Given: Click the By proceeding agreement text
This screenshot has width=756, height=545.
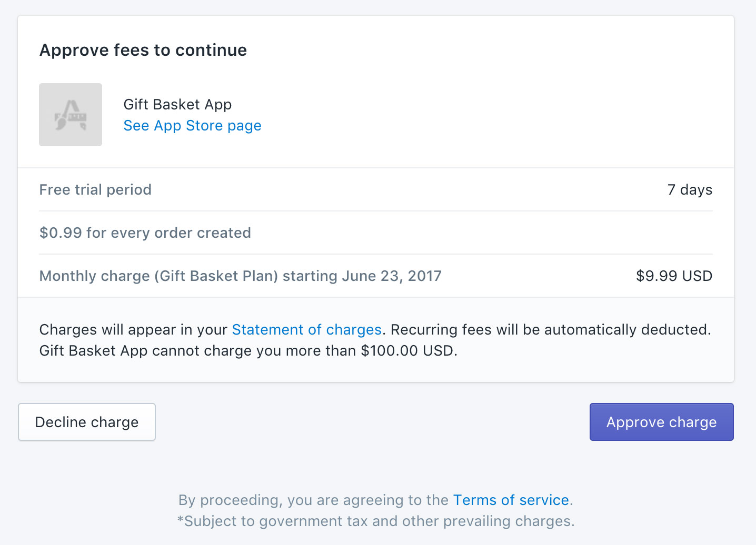Looking at the screenshot, I should pyautogui.click(x=313, y=500).
